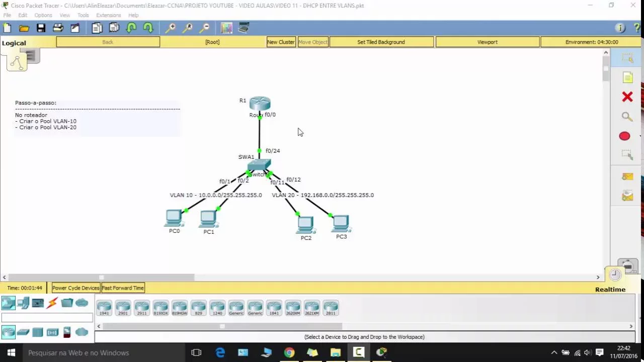Add a Complex PDU envelope

(x=627, y=196)
